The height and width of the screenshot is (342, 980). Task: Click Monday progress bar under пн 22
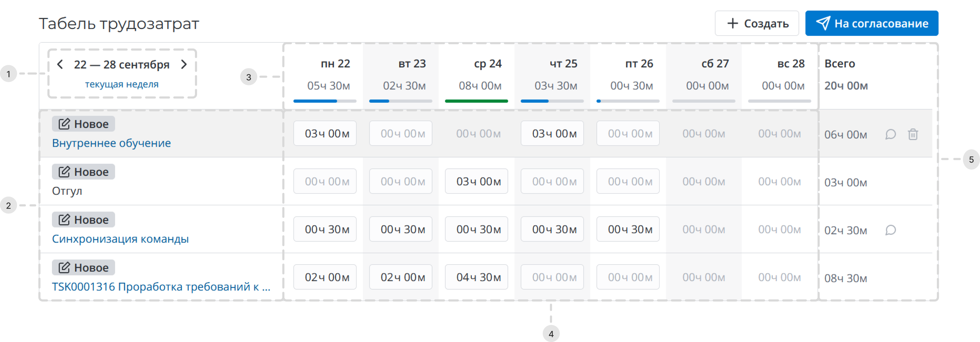point(325,101)
